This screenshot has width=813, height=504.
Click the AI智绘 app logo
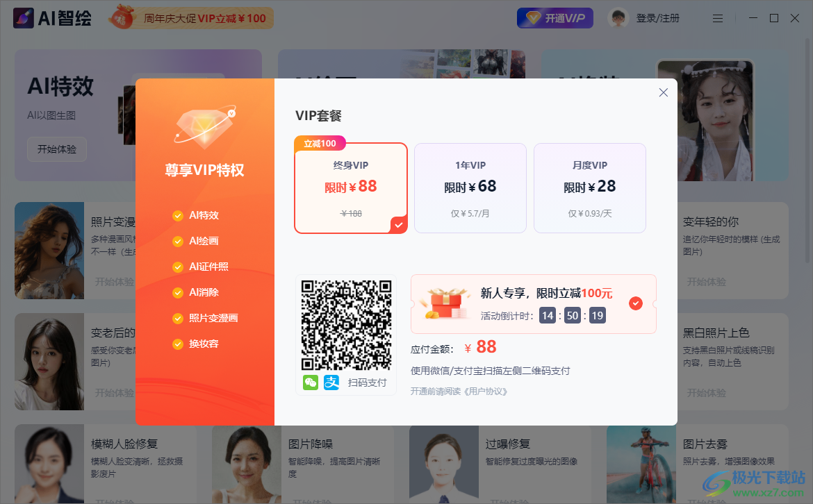tap(53, 19)
